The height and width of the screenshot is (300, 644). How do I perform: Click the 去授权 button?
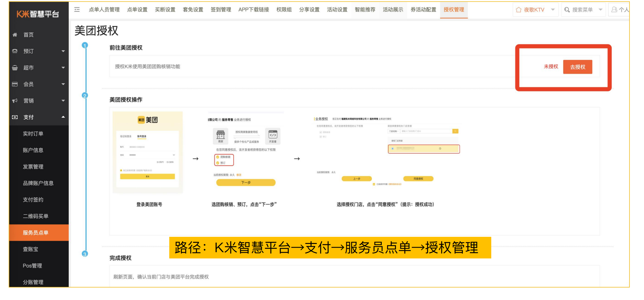(x=578, y=67)
